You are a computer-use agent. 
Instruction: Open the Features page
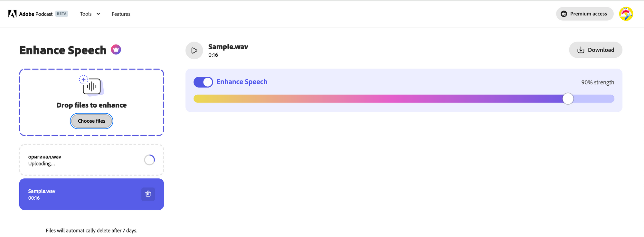tap(121, 14)
